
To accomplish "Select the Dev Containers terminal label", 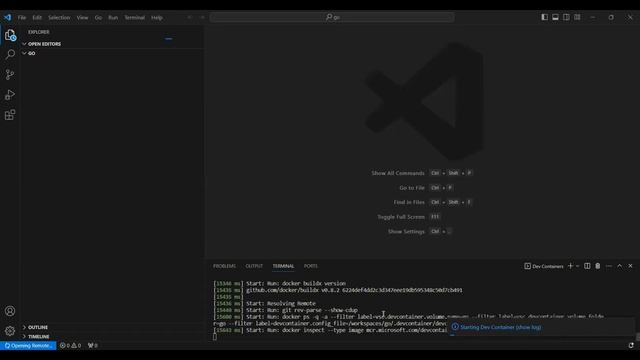I will pyautogui.click(x=544, y=266).
